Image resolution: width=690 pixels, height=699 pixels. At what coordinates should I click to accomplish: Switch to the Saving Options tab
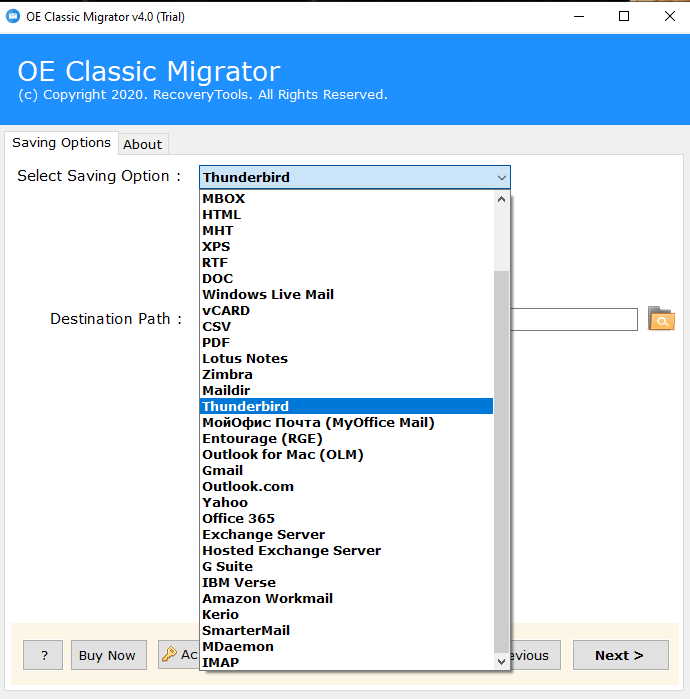[62, 143]
